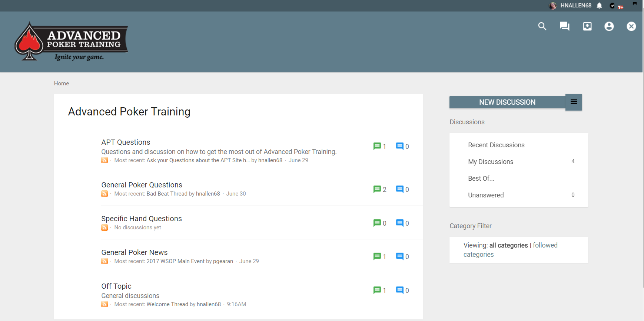Open the inbox tray icon

pyautogui.click(x=587, y=26)
